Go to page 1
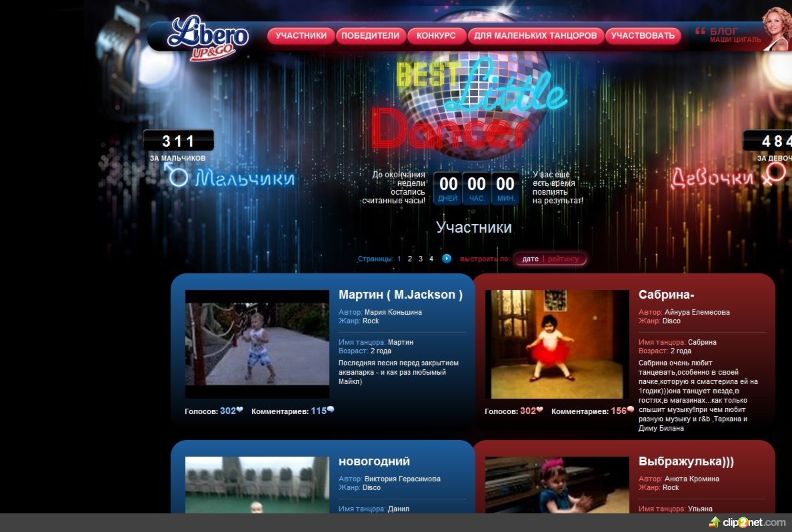The height and width of the screenshot is (532, 792). point(399,259)
